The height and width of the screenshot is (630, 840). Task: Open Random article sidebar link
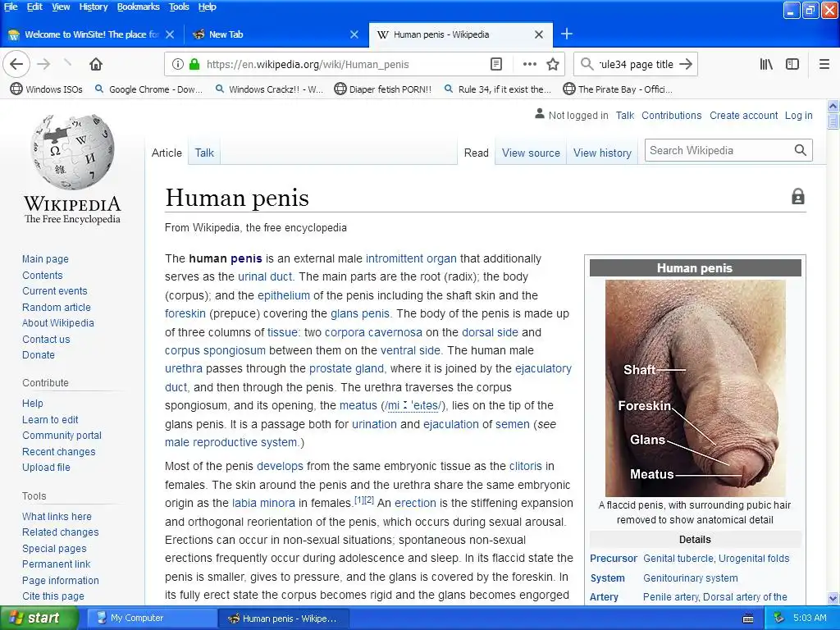[x=57, y=307]
